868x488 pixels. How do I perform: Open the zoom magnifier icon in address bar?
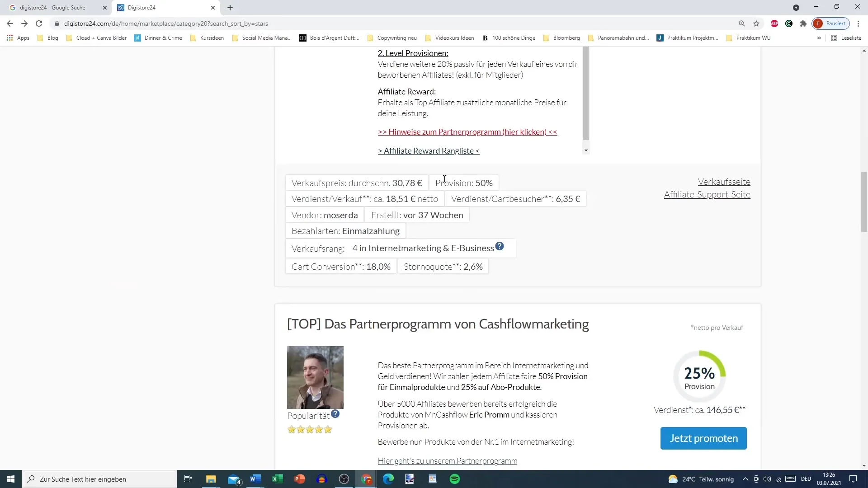tap(742, 23)
